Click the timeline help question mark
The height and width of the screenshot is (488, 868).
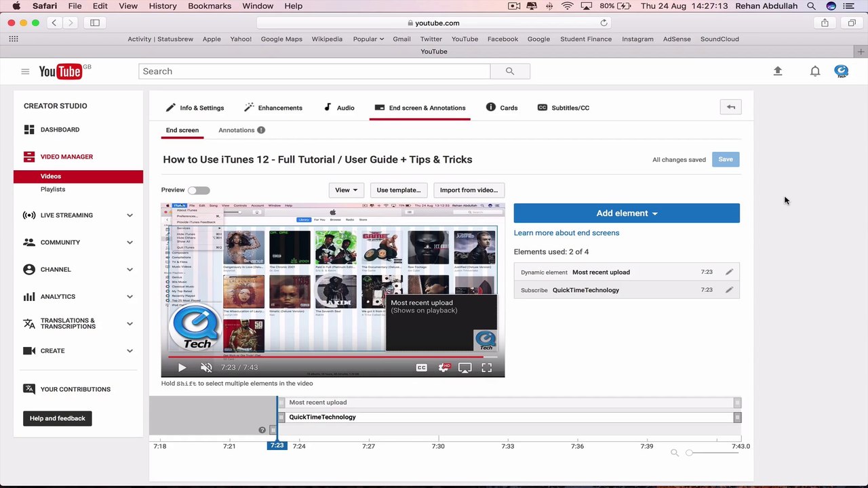(x=262, y=430)
